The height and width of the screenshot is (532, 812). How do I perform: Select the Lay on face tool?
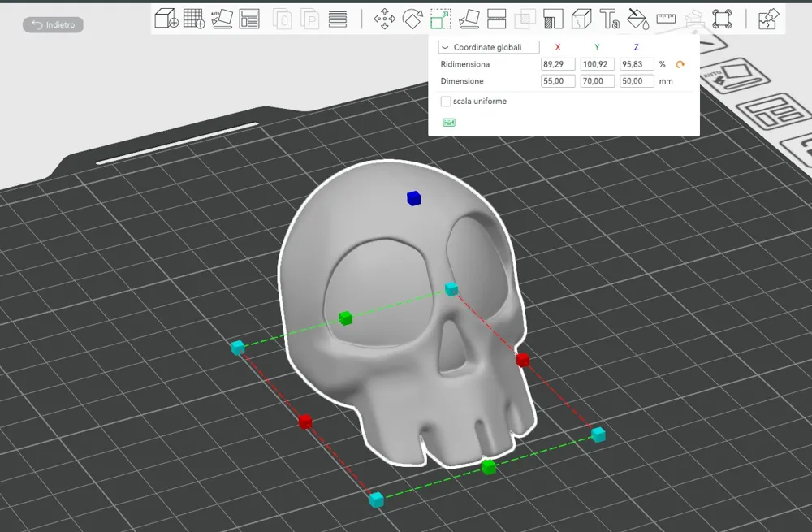(469, 19)
